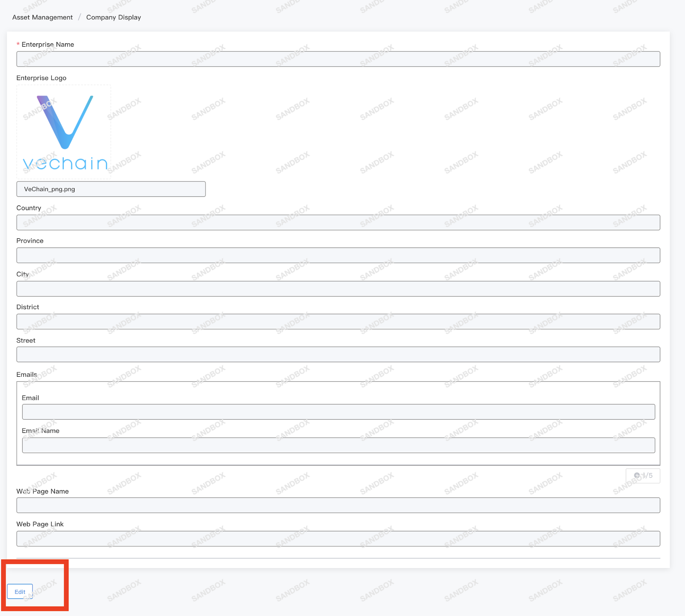
Task: Focus the City input field
Action: [x=338, y=289]
